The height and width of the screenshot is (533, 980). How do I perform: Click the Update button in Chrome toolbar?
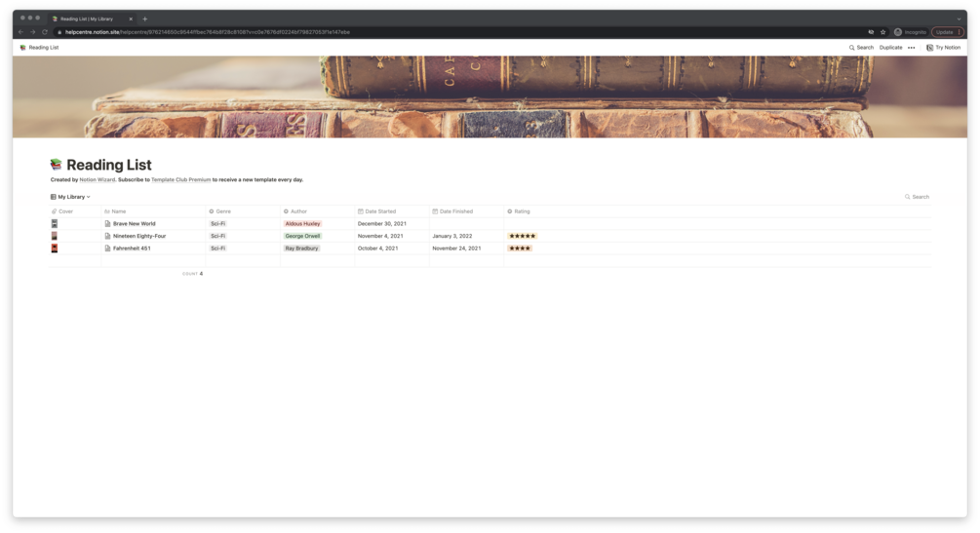[x=948, y=32]
